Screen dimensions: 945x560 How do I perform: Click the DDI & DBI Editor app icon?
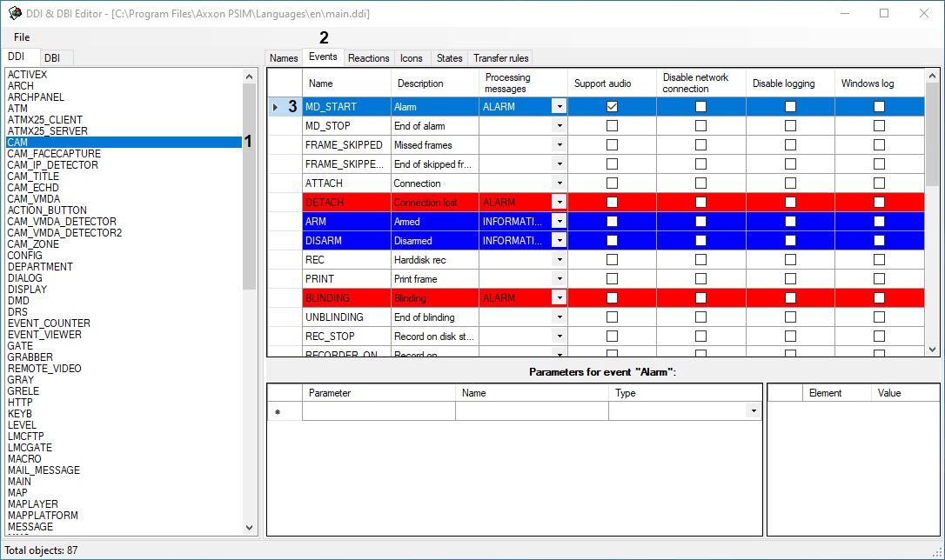point(14,13)
